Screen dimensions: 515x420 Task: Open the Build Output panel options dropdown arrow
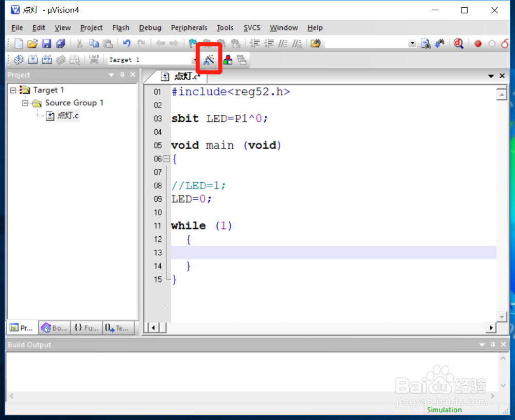pos(482,345)
